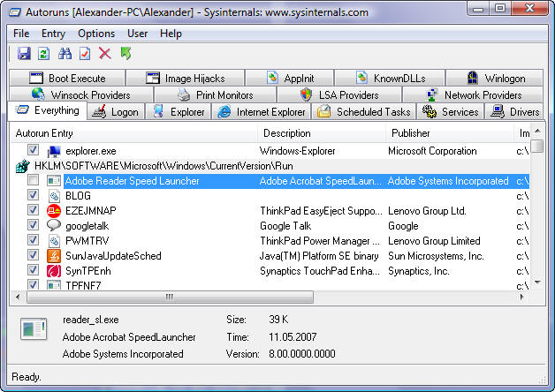Open the Entry menu
The width and height of the screenshot is (555, 392).
click(x=53, y=34)
